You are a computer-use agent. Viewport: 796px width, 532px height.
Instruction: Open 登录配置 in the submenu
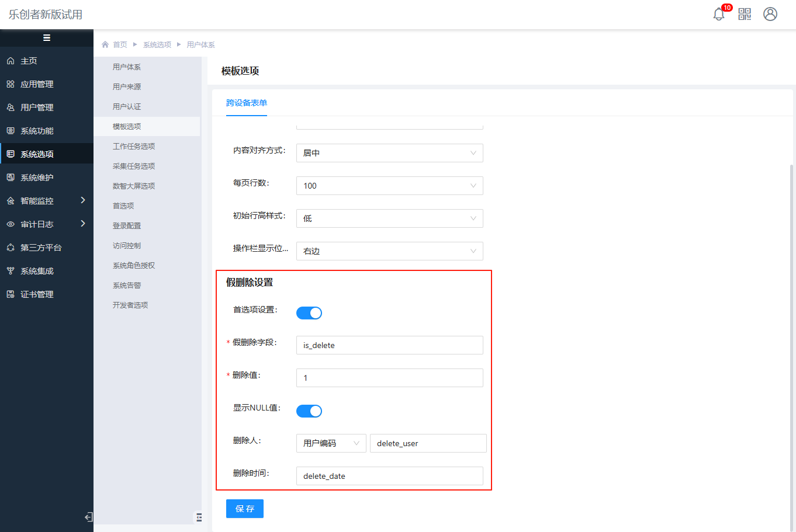pyautogui.click(x=127, y=225)
